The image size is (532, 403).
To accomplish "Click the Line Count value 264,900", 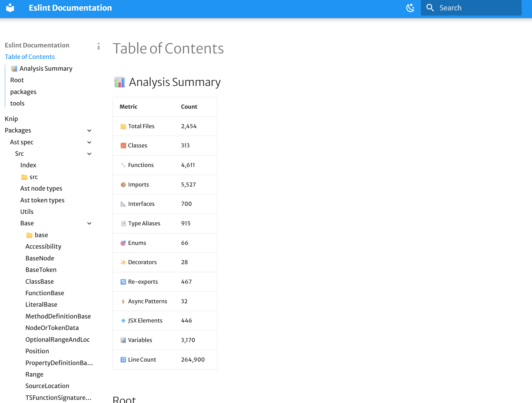I will (193, 360).
